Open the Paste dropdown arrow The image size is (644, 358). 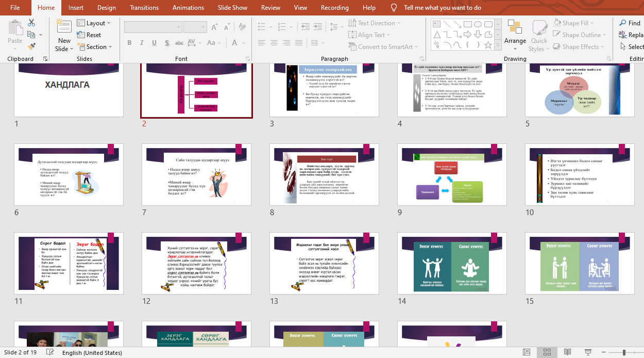point(15,50)
